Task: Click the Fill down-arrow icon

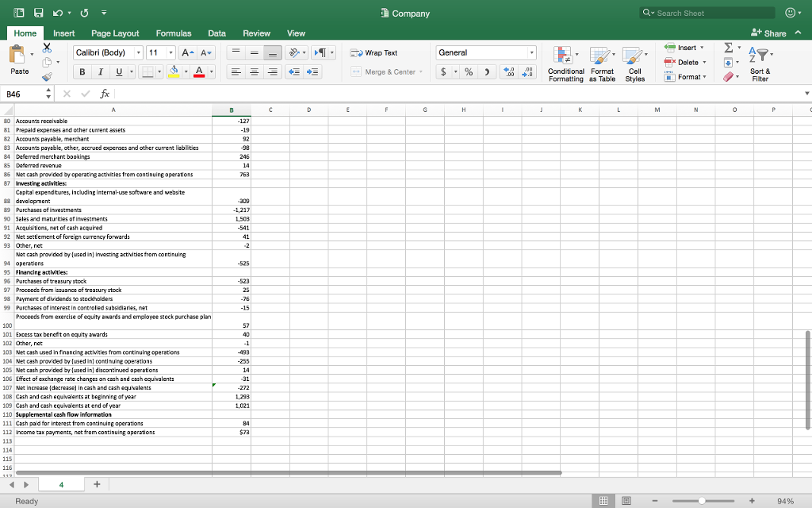Action: [x=728, y=62]
